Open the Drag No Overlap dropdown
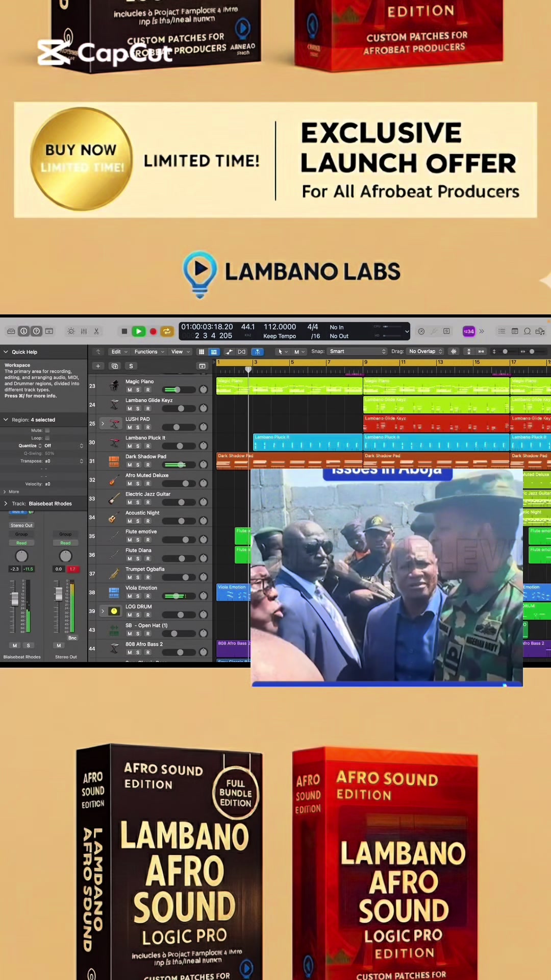 click(x=425, y=352)
